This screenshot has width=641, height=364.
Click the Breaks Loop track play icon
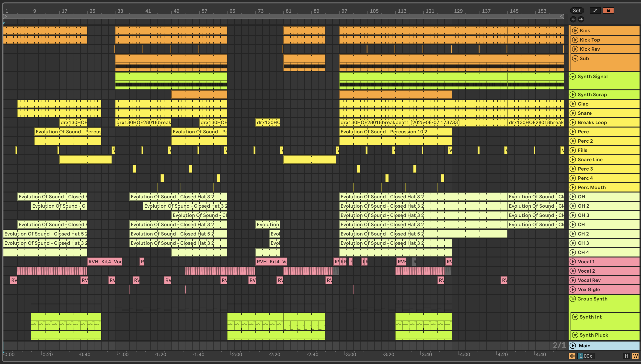[573, 122]
